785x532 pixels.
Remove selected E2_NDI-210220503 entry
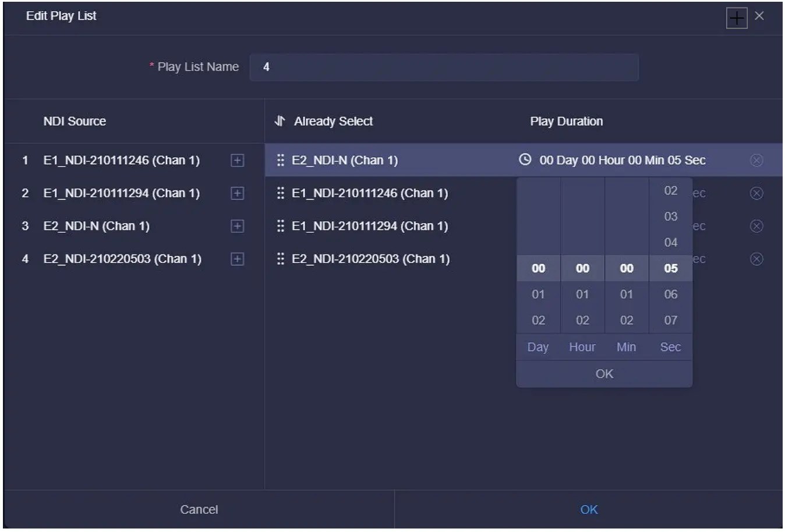(756, 259)
